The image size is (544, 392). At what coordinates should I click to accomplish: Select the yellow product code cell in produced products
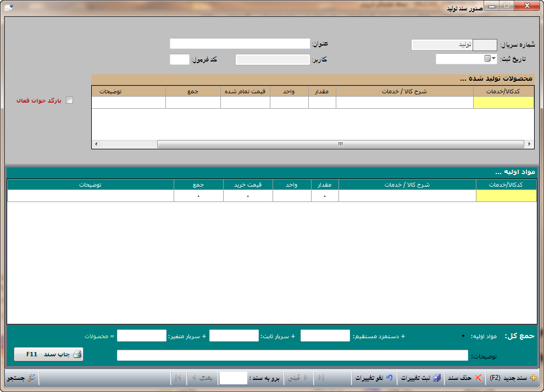click(503, 103)
